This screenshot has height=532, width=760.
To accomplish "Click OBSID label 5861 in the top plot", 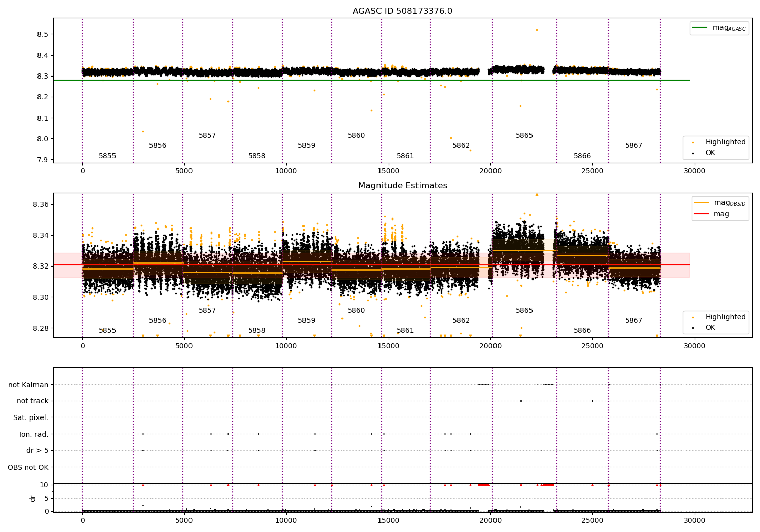I will [405, 156].
